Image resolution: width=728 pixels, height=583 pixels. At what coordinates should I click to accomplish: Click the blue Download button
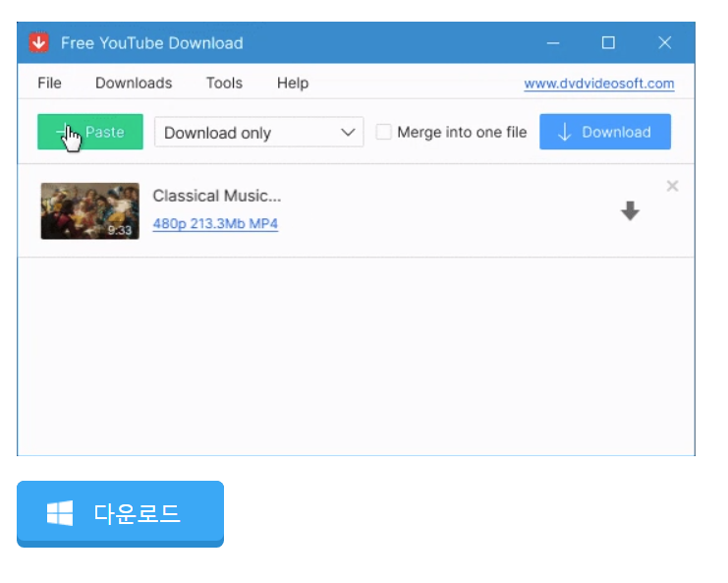click(605, 132)
